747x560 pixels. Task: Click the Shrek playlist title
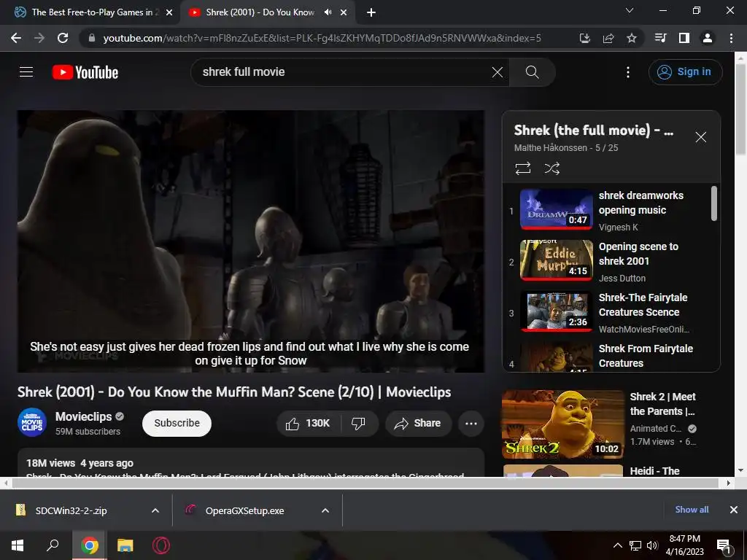pyautogui.click(x=594, y=130)
